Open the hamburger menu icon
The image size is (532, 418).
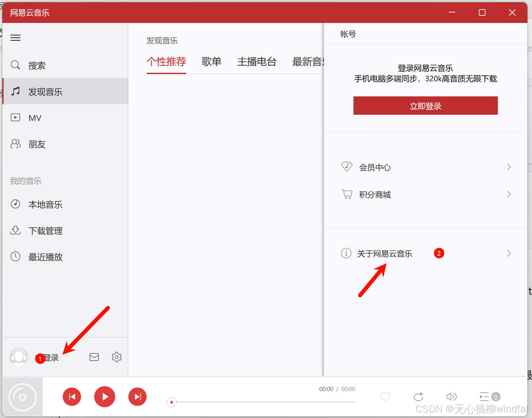coord(15,38)
